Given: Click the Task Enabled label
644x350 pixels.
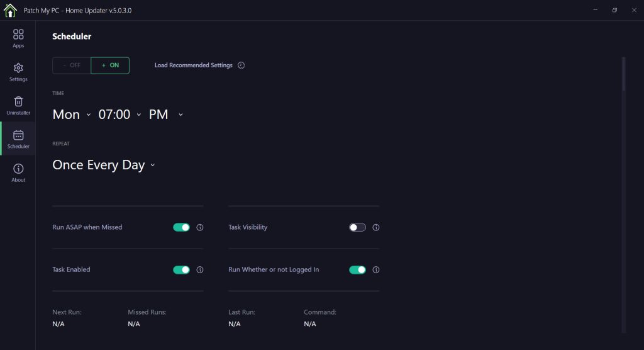Looking at the screenshot, I should tap(71, 269).
